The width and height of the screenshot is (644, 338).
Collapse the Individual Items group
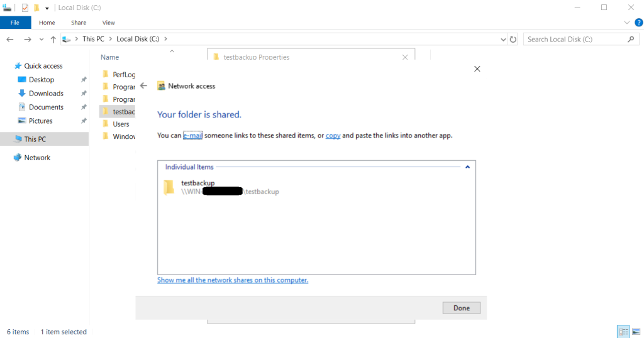(467, 167)
